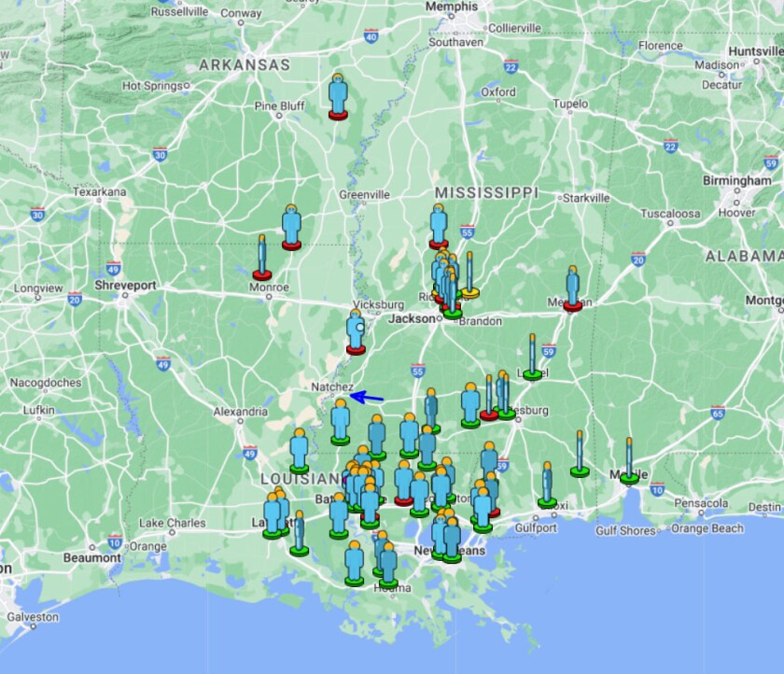This screenshot has height=674, width=784.
Task: Select the Birmingham city label
Action: 737,180
